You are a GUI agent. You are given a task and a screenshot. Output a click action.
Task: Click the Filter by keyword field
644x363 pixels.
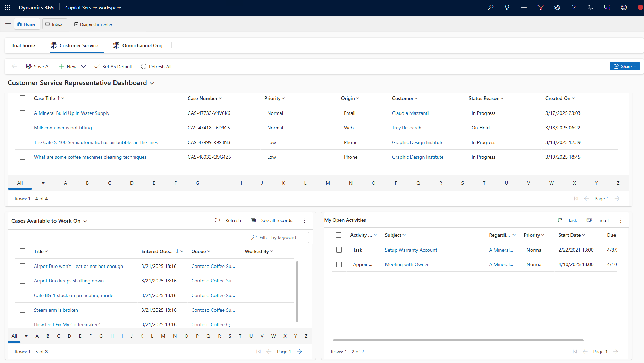point(278,237)
